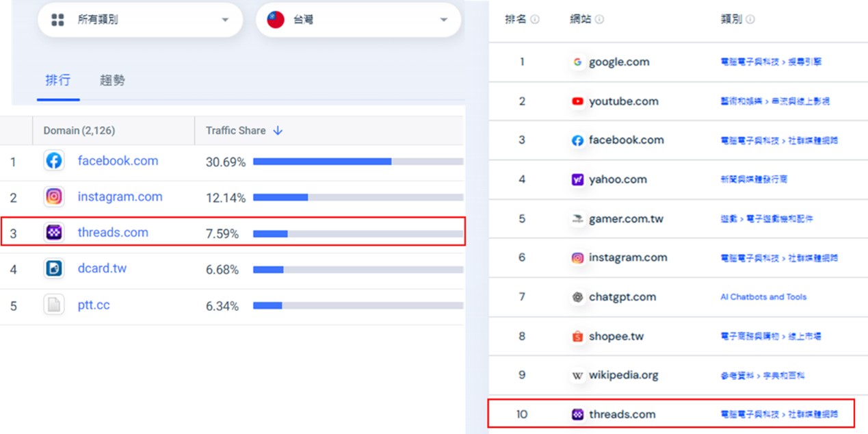Switch to the 趨勢 tab
This screenshot has width=868, height=434.
coord(112,81)
